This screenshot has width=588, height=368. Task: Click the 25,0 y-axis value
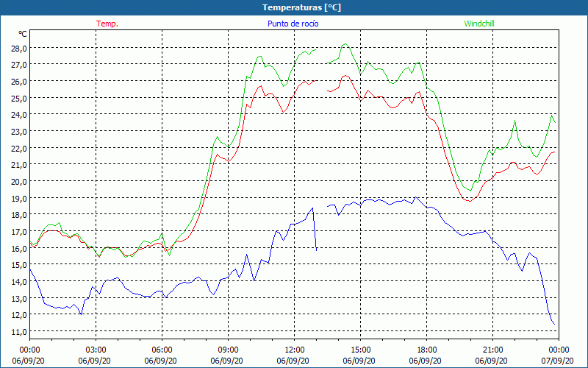(20, 98)
